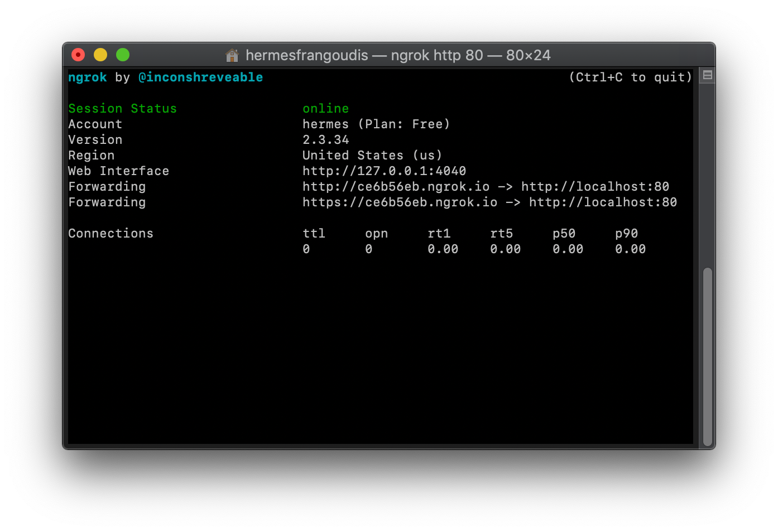Click the '0.00' value under p90
This screenshot has width=778, height=532.
coord(630,249)
